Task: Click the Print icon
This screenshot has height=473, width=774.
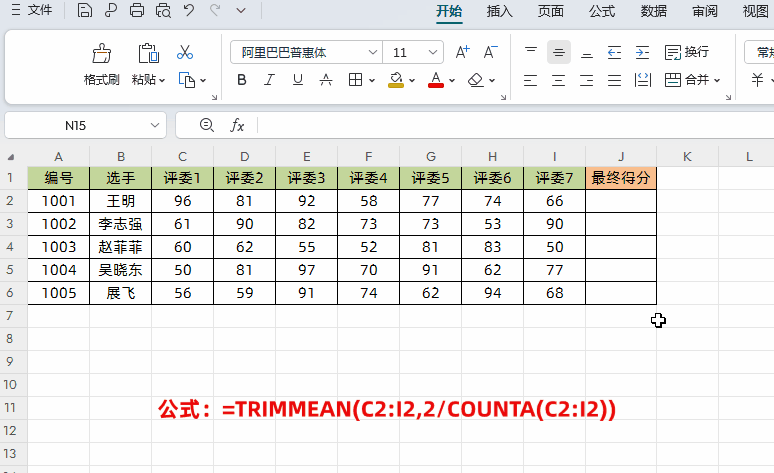Action: pos(137,10)
